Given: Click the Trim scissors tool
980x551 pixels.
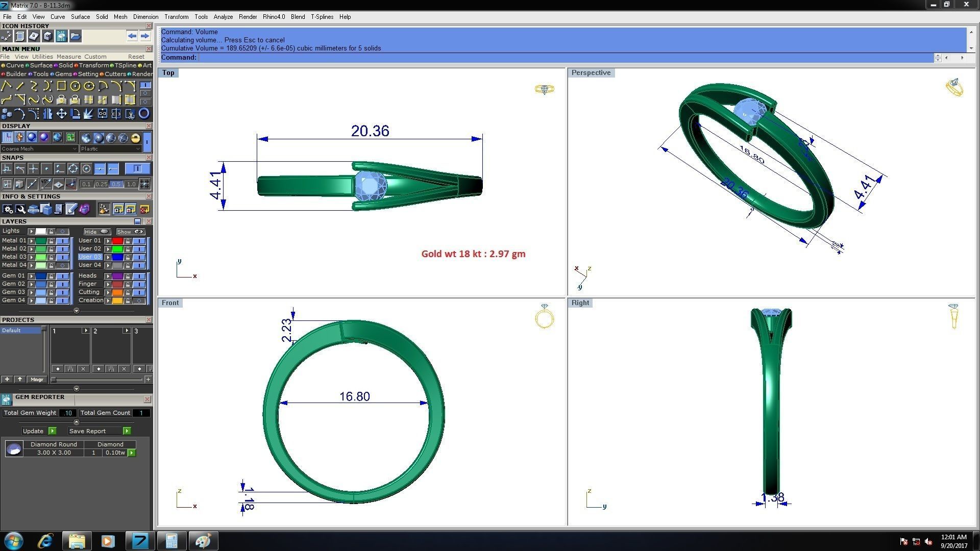Looking at the screenshot, I should tap(130, 113).
